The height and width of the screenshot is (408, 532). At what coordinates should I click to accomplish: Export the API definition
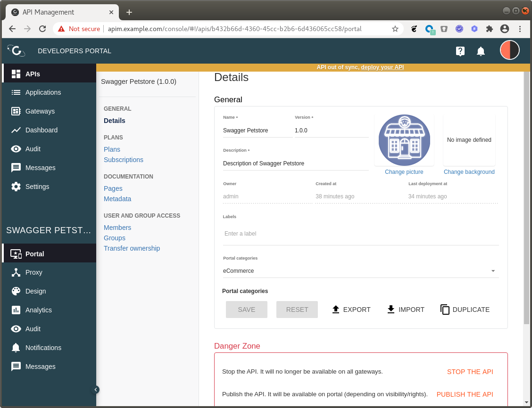point(351,310)
